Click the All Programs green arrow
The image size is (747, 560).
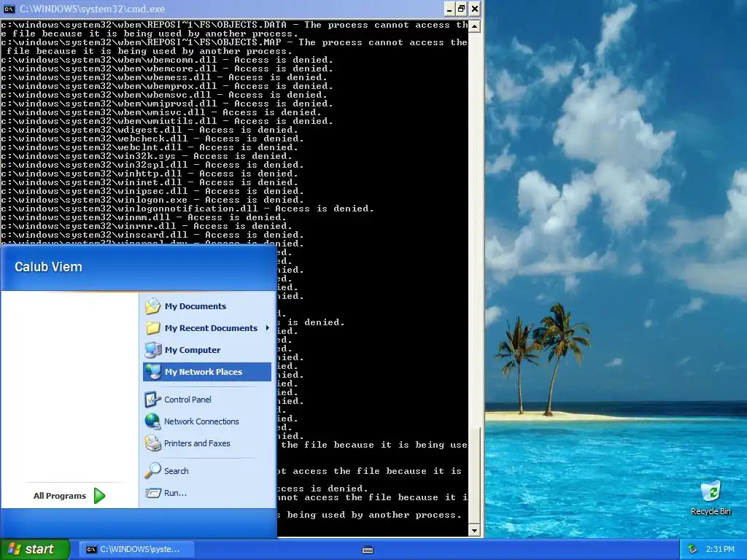[99, 496]
